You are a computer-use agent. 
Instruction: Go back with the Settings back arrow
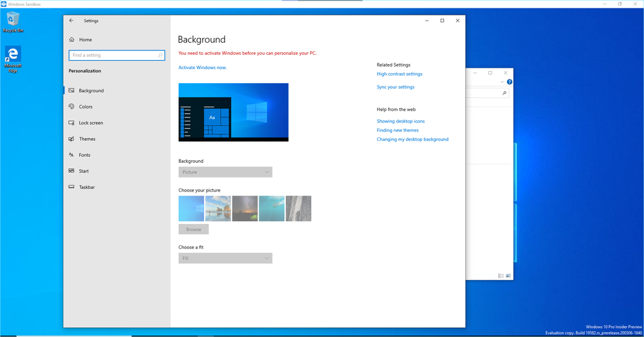[x=72, y=21]
